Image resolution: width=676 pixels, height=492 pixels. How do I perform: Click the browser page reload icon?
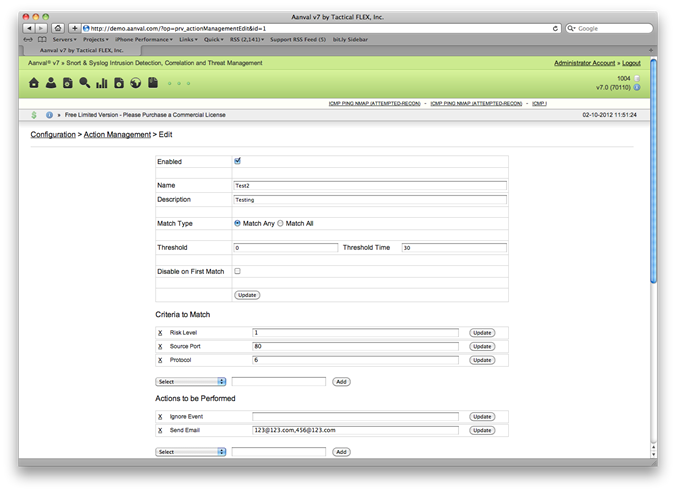(556, 28)
